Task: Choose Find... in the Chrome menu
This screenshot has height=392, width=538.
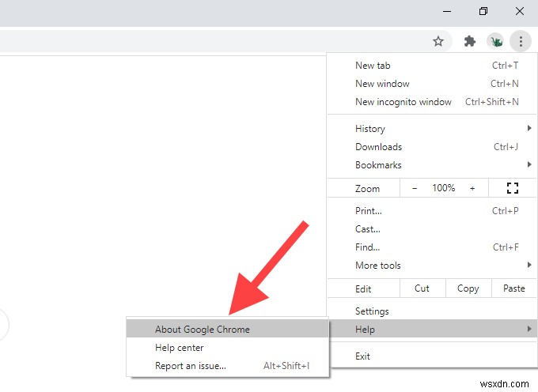Action: coord(432,247)
